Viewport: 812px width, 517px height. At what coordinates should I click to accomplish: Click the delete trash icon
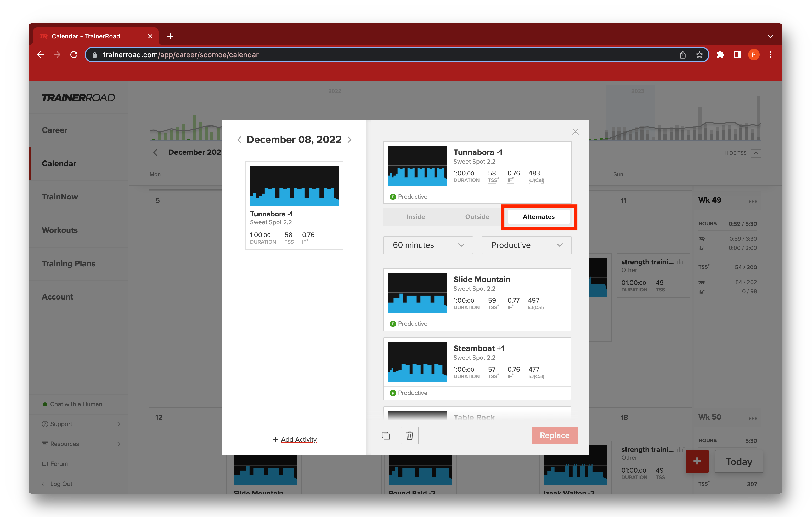pyautogui.click(x=409, y=435)
